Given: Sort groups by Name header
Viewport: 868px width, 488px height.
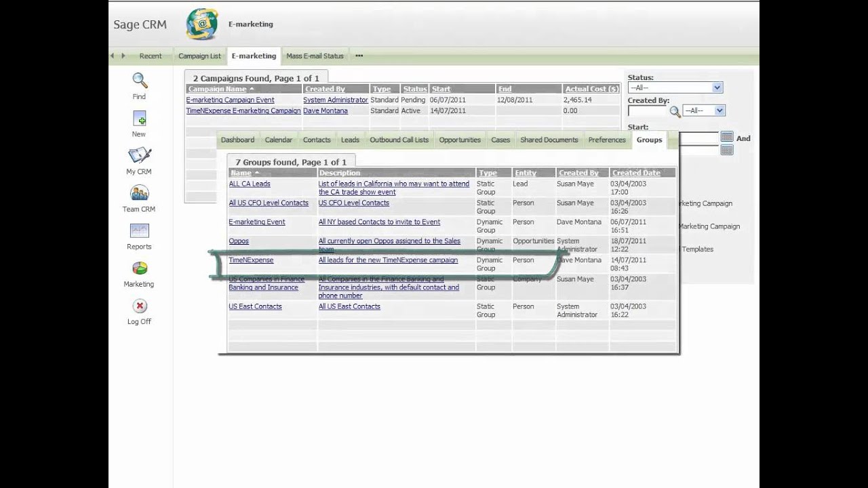Looking at the screenshot, I should 244,173.
